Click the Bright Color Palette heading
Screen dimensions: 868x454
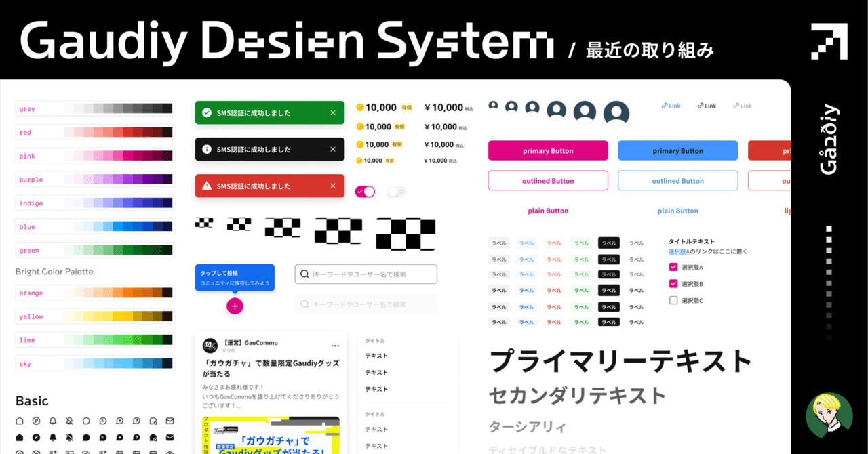coord(54,272)
